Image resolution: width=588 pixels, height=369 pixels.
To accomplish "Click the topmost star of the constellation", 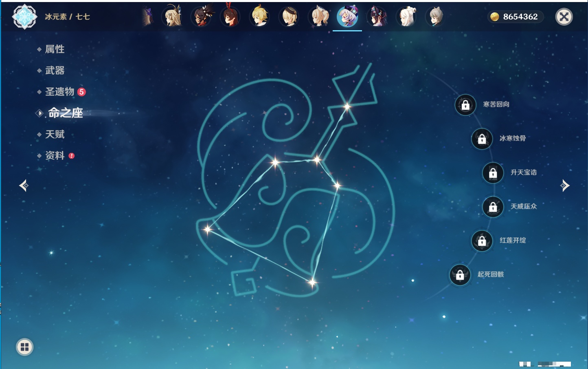I will (347, 107).
